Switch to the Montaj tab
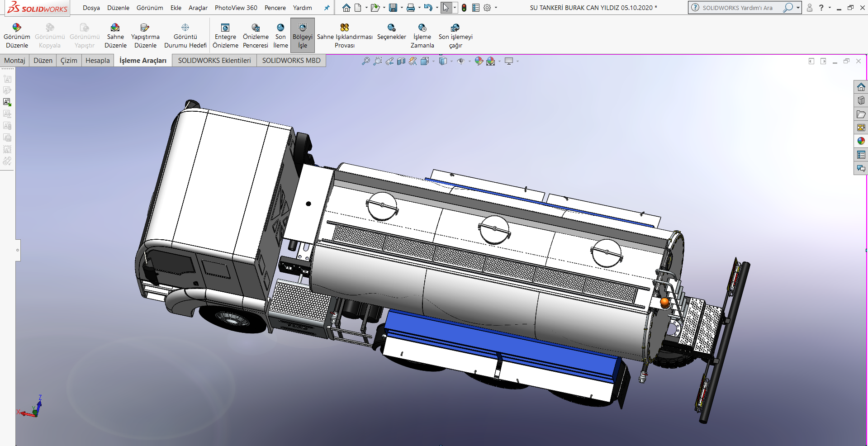The width and height of the screenshot is (868, 446). click(15, 60)
